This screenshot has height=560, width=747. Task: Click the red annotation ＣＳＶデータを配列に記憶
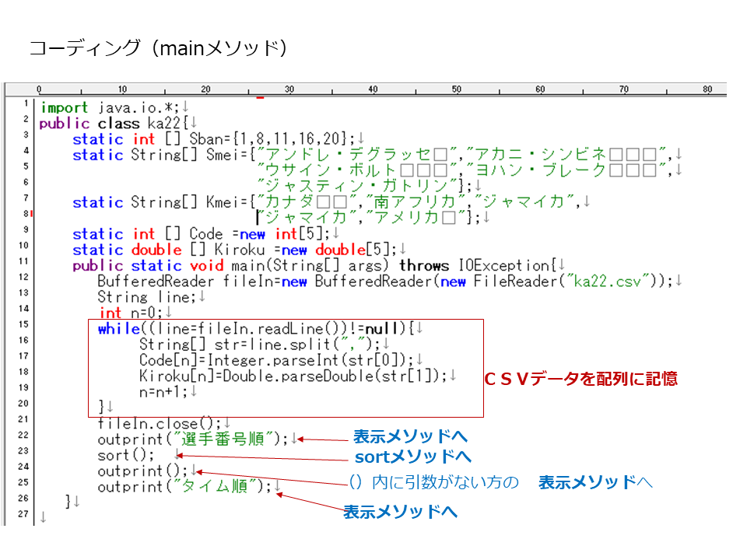580,379
